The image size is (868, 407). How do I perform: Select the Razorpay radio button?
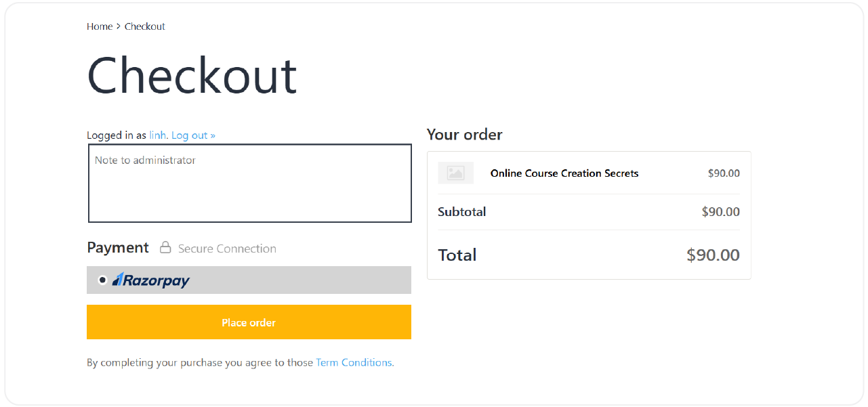102,280
